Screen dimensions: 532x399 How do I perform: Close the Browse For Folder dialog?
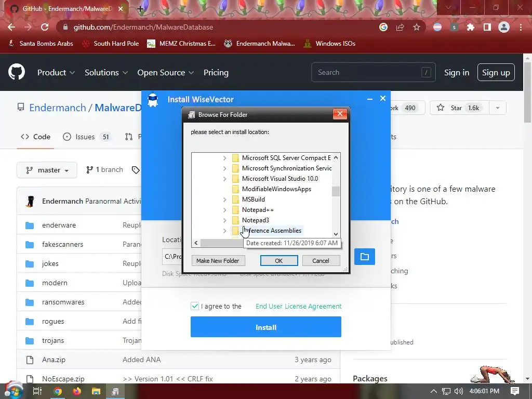pos(340,114)
